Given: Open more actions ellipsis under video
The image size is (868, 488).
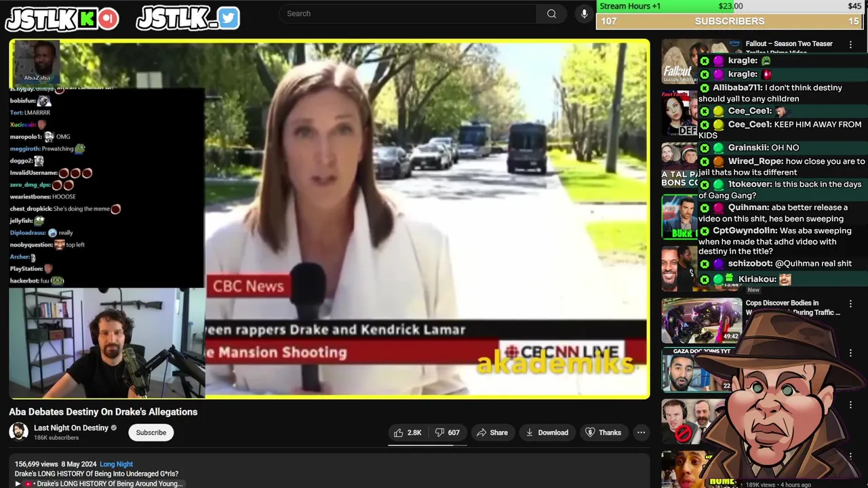Looking at the screenshot, I should click(641, 432).
